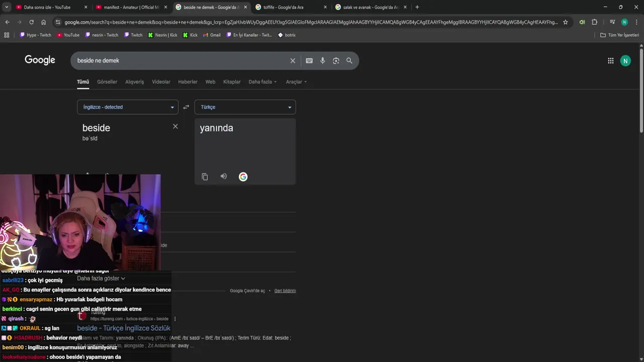Screen dimensions: 644x362
Task: Listen to the Turkish translation
Action: pos(223,176)
